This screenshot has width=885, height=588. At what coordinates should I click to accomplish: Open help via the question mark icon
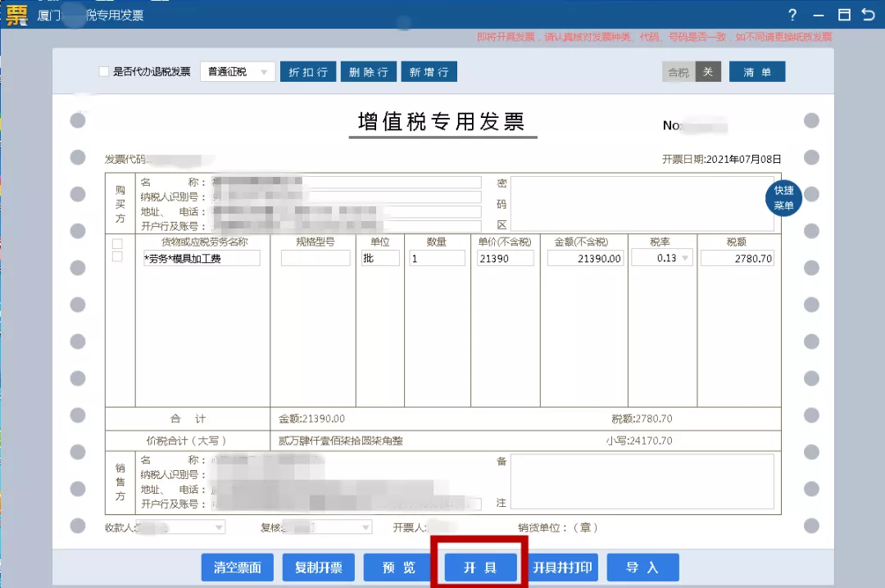pyautogui.click(x=791, y=15)
